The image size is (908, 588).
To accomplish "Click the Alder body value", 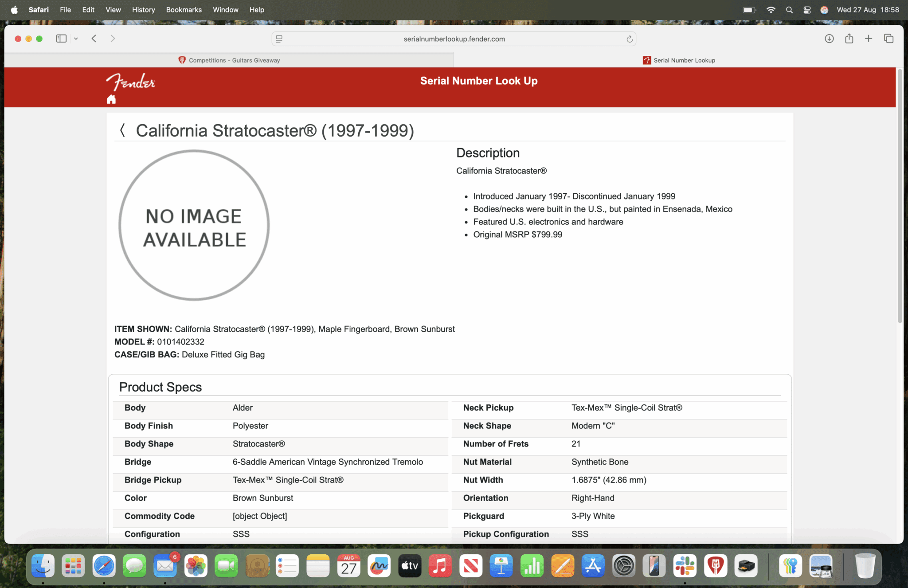I will pos(243,408).
